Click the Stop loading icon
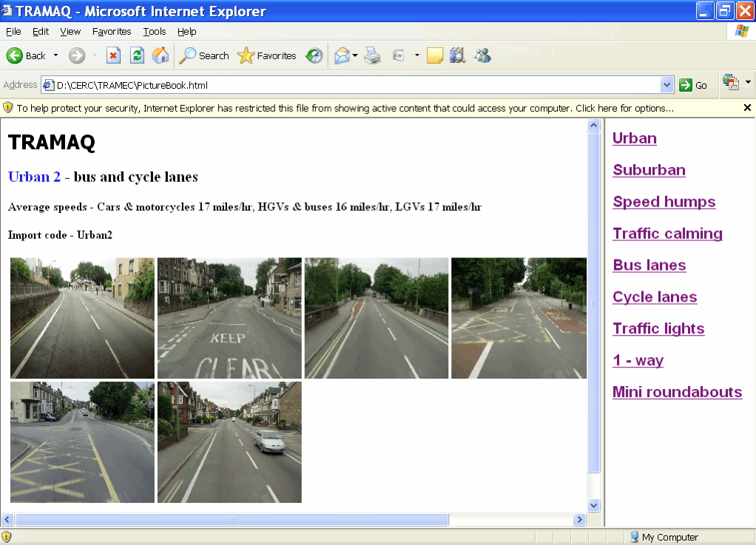Screen dimensions: 756x545 tap(113, 55)
